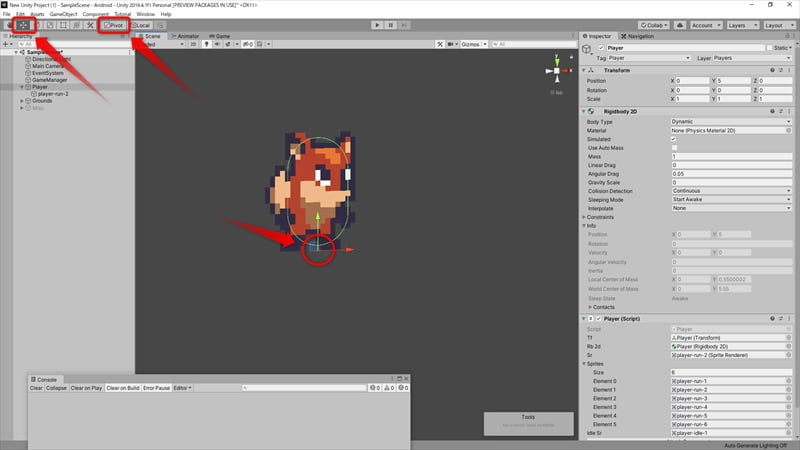The width and height of the screenshot is (800, 450).
Task: Select the Hand tool in toolbar
Action: [10, 25]
